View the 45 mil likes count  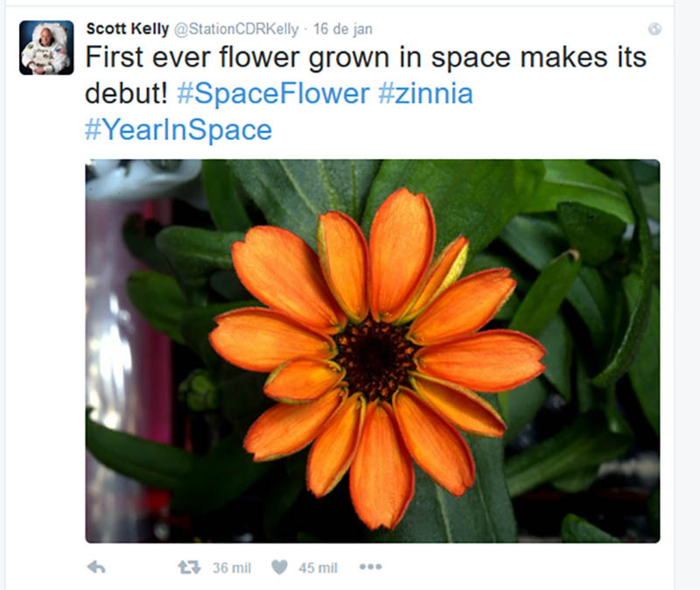(318, 567)
